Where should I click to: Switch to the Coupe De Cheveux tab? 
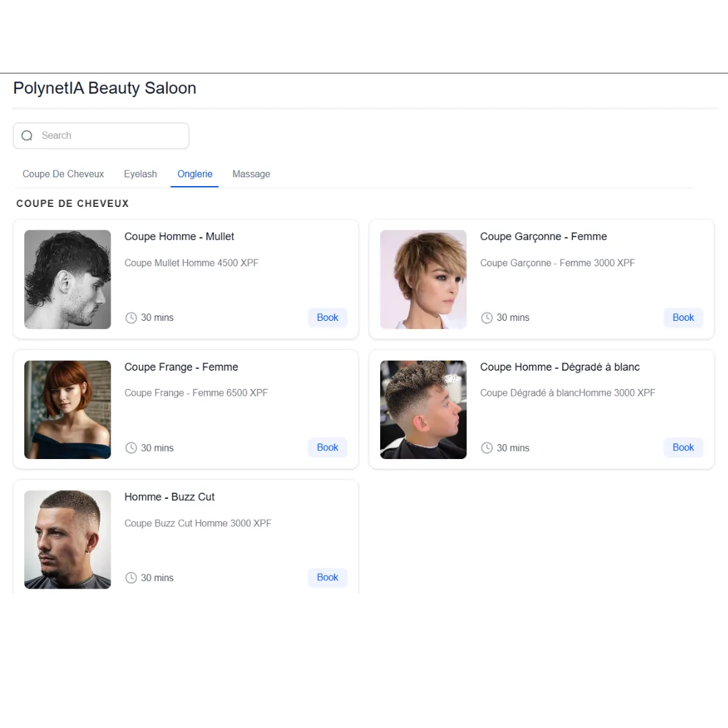(x=63, y=174)
